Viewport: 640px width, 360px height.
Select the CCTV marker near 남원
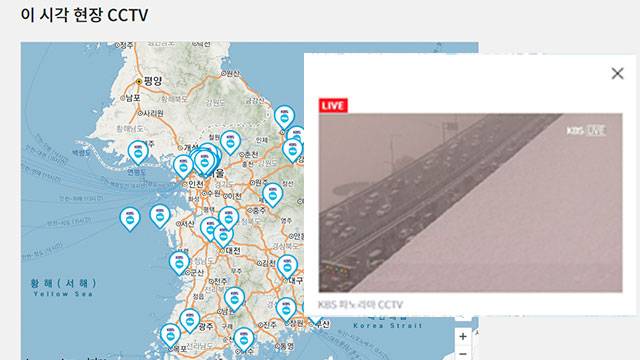pyautogui.click(x=234, y=299)
